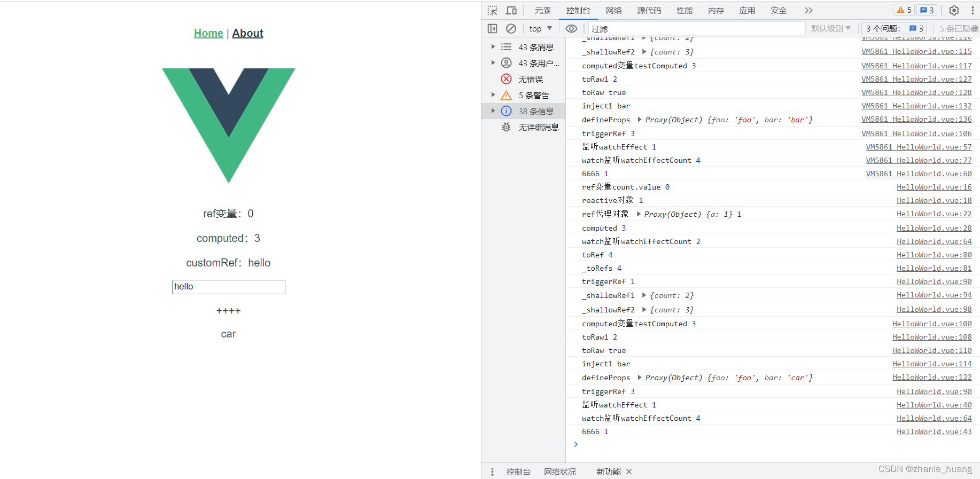Click the issues badge showing 3 in tab bar
Screen dimensions: 980x479
pos(927,10)
